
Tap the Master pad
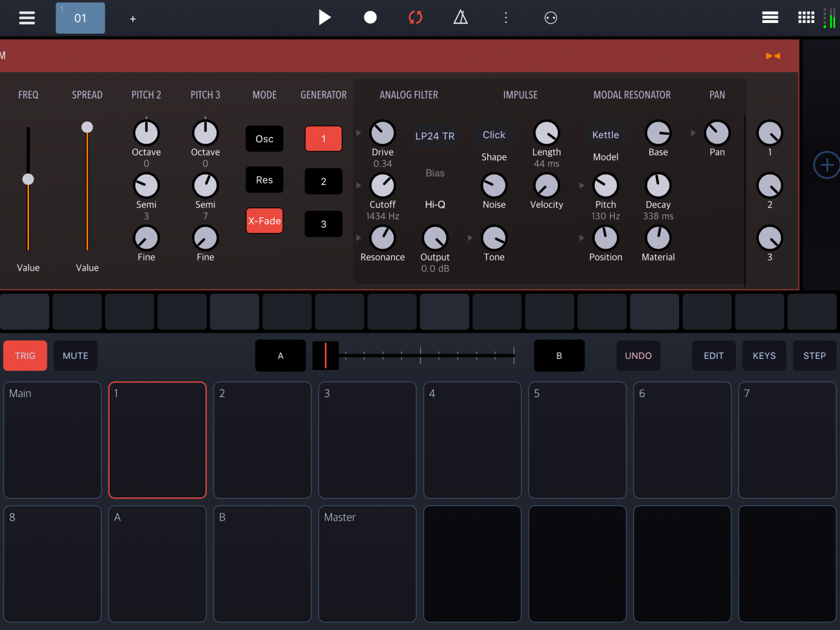[367, 564]
